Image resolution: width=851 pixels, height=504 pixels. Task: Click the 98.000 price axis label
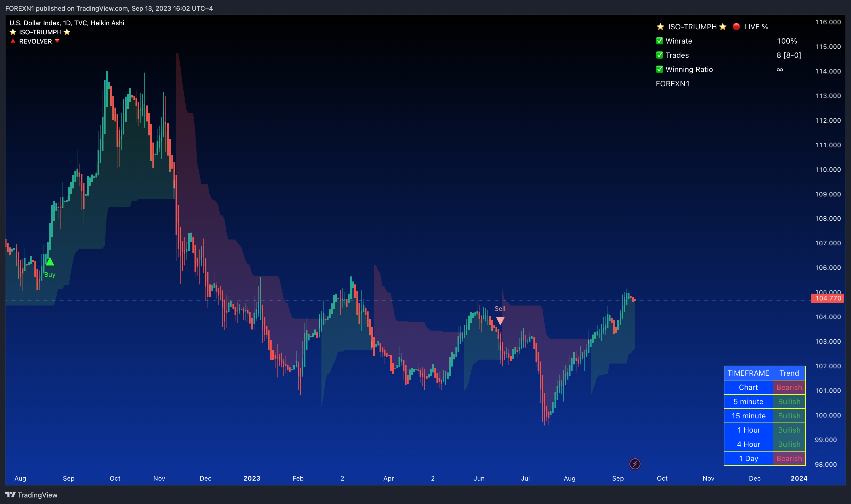[826, 464]
